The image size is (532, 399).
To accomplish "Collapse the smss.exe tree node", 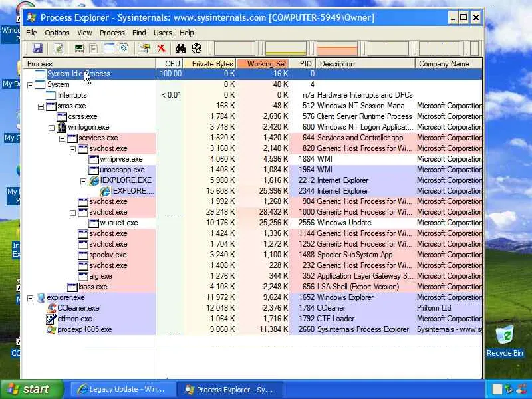I will pos(41,106).
